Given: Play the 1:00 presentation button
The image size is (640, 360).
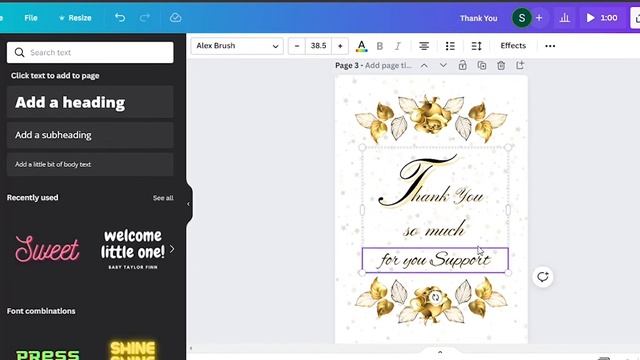Looking at the screenshot, I should click(x=602, y=18).
